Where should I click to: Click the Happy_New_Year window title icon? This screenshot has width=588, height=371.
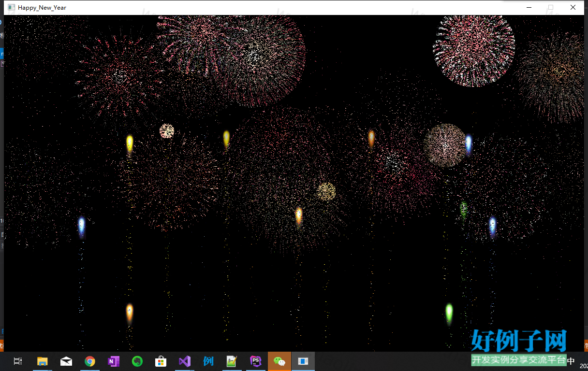point(11,7)
